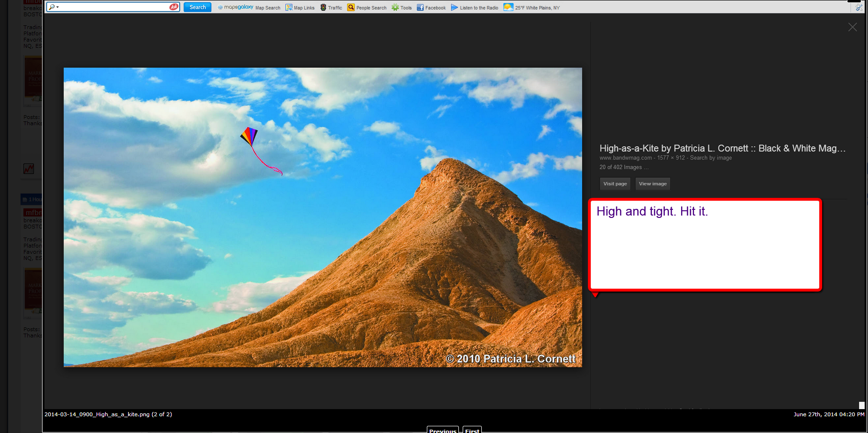
Task: Click the kite mountain photo
Action: click(323, 217)
